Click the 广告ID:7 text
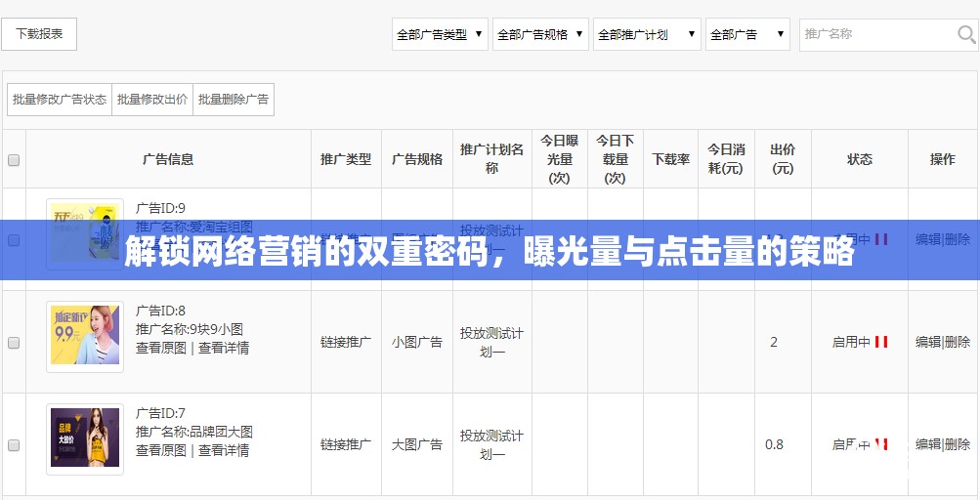Screen dimensions: 980x500 click(x=160, y=413)
